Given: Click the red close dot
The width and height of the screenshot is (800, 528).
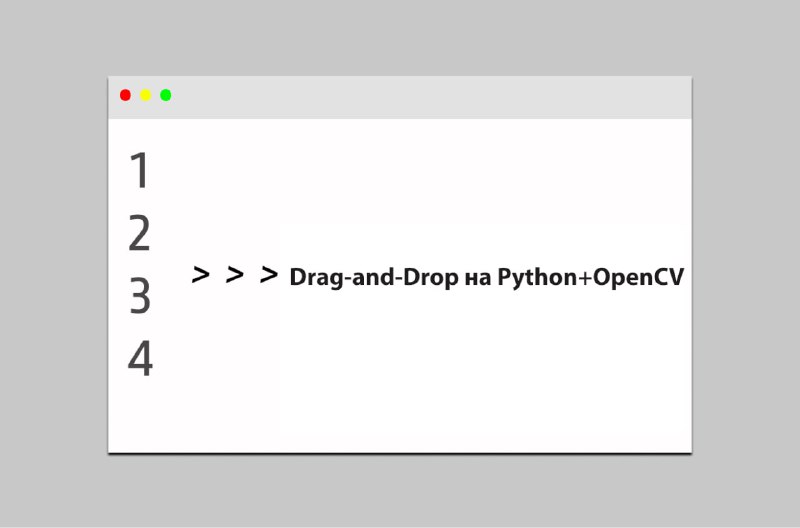Looking at the screenshot, I should [125, 95].
